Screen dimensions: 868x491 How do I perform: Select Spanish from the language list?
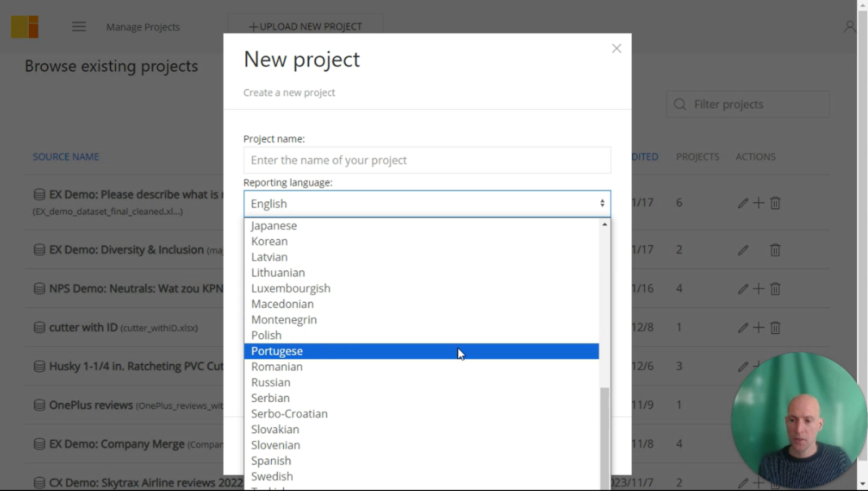[x=271, y=460]
